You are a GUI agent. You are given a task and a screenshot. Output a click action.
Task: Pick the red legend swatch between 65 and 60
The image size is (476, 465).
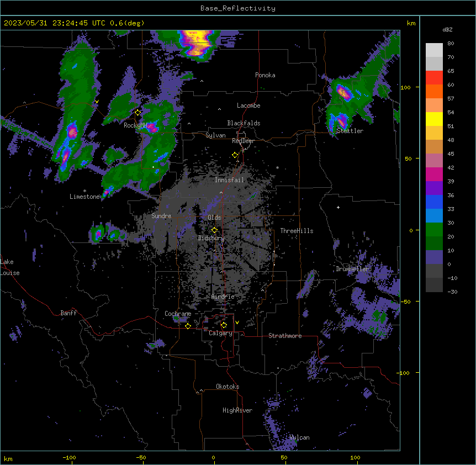coord(434,77)
